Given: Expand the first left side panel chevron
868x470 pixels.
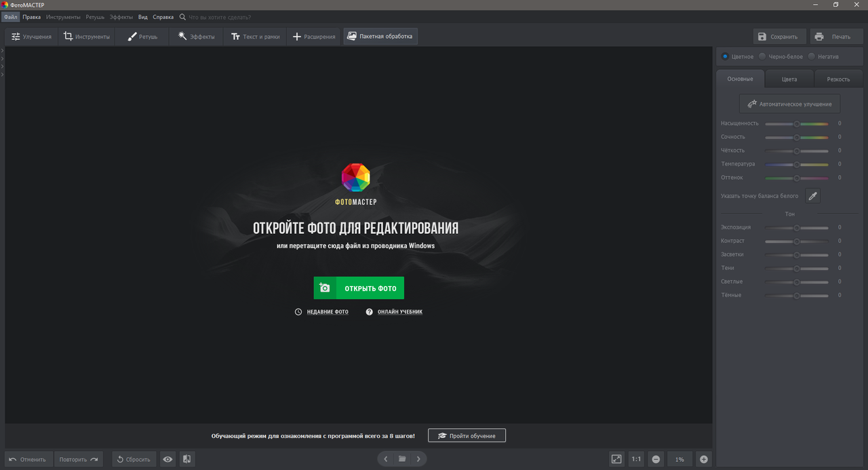Looking at the screenshot, I should point(2,50).
